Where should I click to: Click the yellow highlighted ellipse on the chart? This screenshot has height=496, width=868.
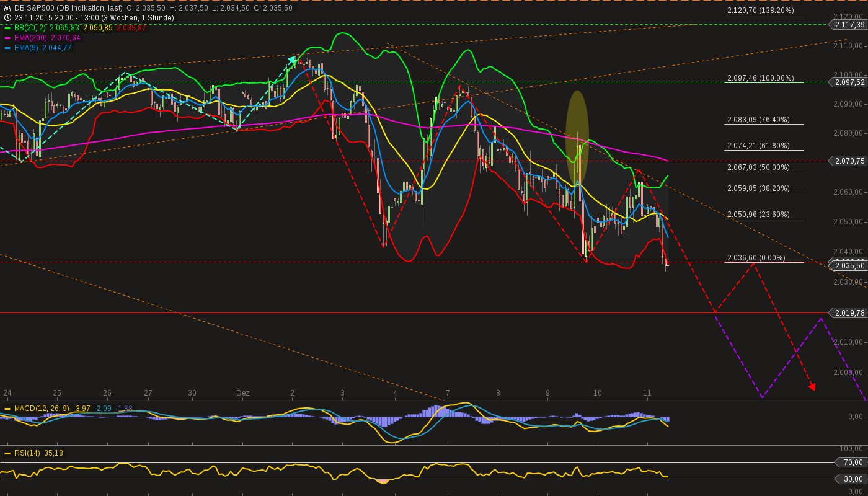[577, 138]
